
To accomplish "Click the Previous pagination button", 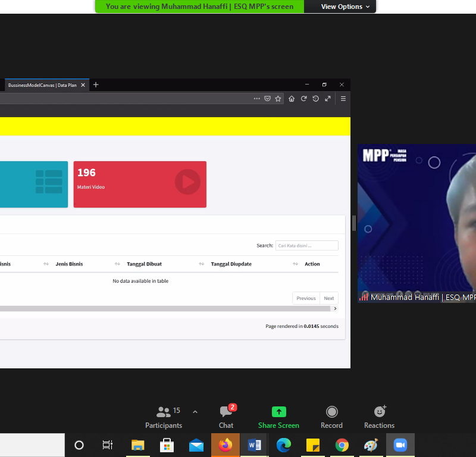I will (x=306, y=298).
